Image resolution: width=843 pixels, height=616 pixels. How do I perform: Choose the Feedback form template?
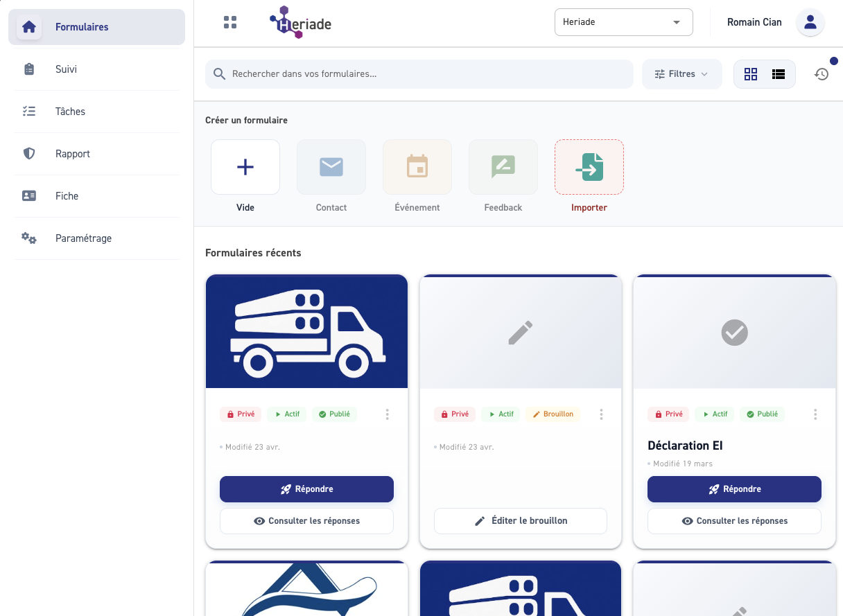click(503, 167)
